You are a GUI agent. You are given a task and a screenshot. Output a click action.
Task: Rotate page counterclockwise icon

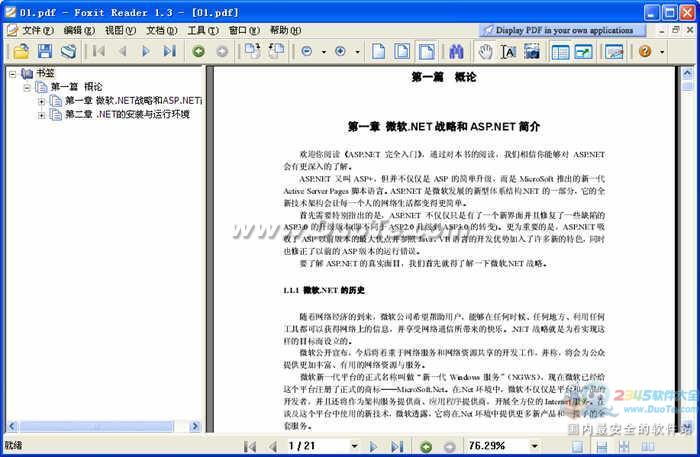tap(276, 51)
